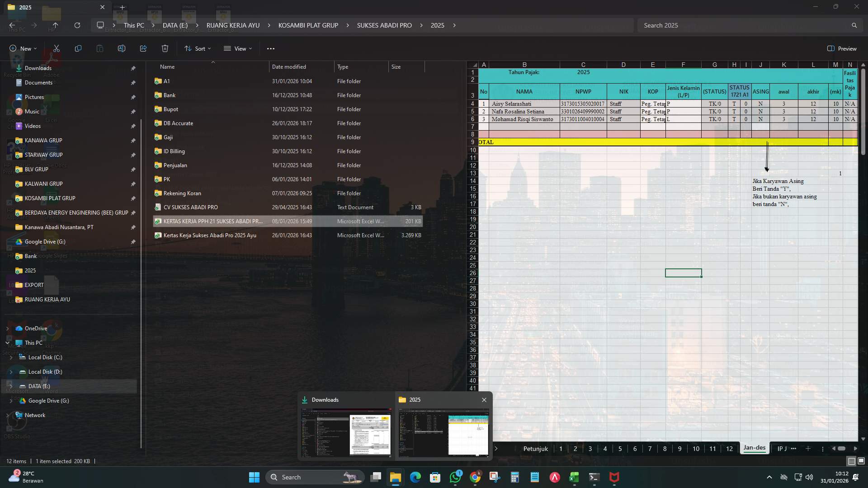Switch to the Petunjuk sheet tab

[x=535, y=449]
